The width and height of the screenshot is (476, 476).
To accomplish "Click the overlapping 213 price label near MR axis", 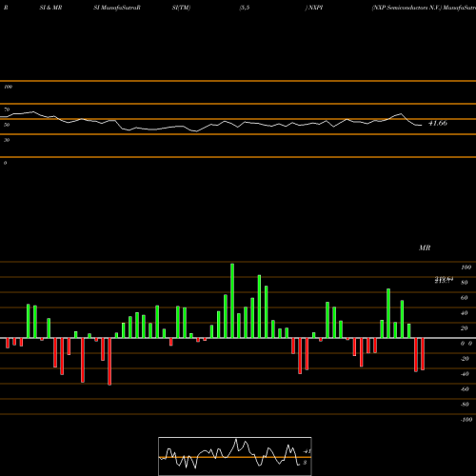I will [x=444, y=280].
